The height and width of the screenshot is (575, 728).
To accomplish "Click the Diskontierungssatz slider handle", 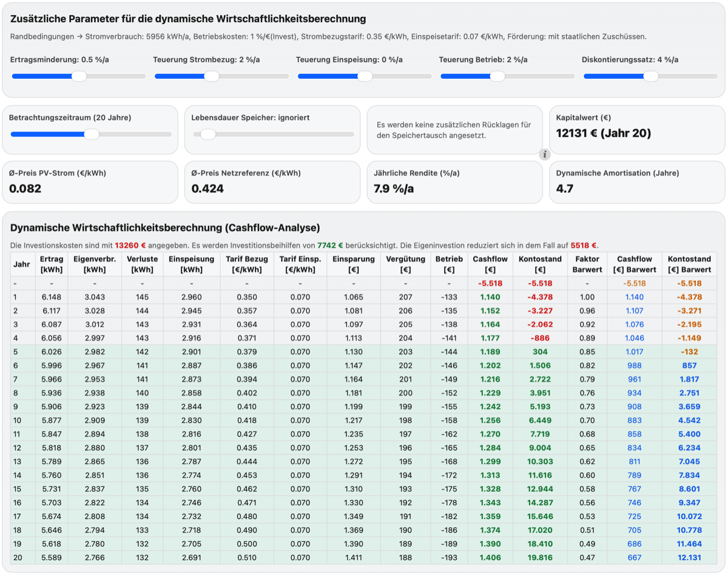I will (x=651, y=76).
